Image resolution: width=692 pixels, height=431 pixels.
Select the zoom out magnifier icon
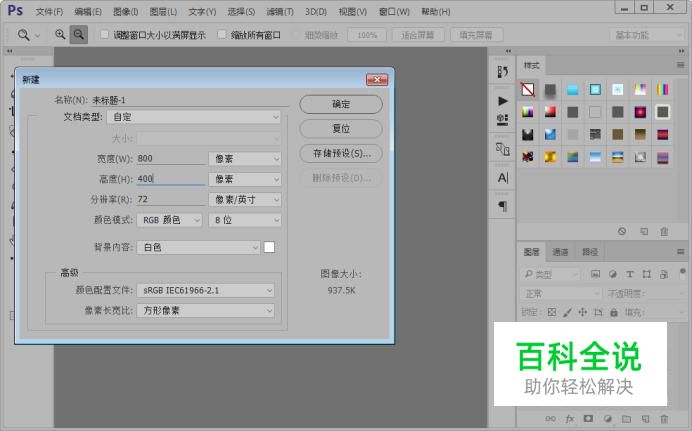tap(79, 34)
